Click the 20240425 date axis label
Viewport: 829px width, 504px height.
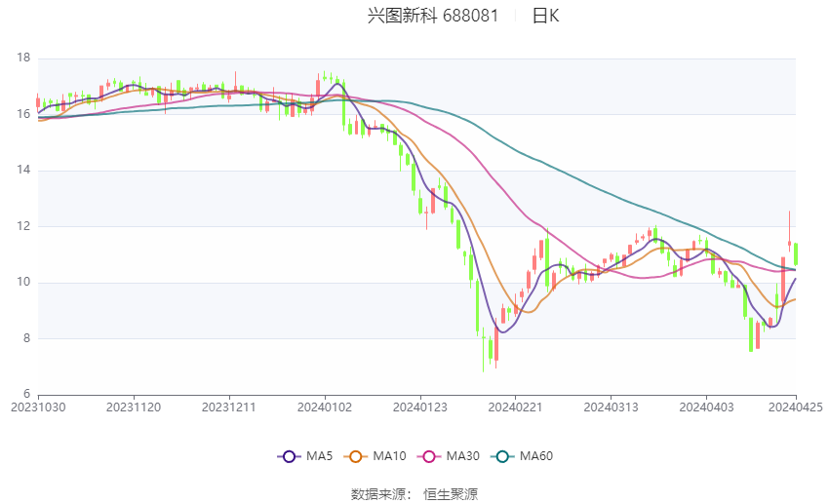[x=796, y=407]
